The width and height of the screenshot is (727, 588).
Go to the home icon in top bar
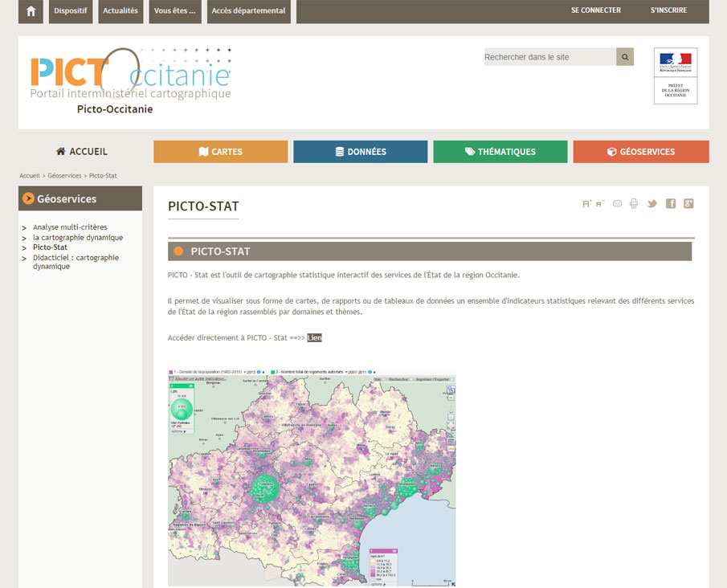[31, 11]
